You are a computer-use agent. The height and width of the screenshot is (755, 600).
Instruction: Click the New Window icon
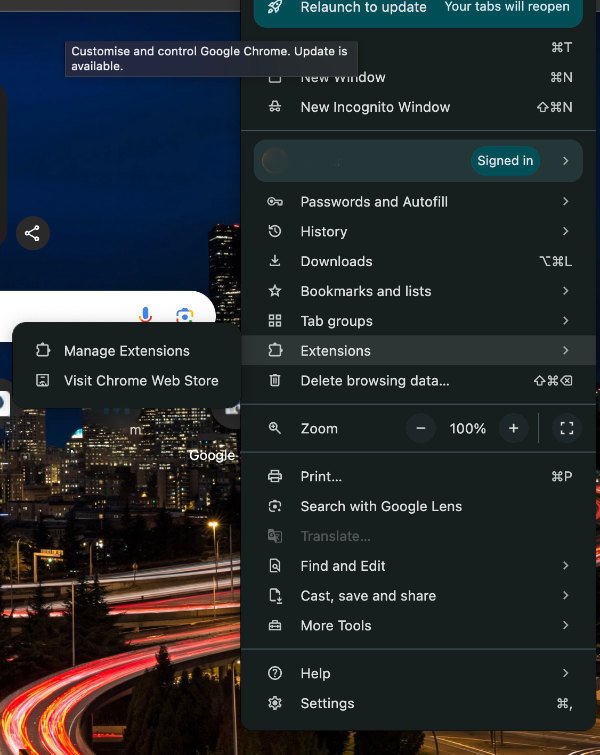click(275, 78)
